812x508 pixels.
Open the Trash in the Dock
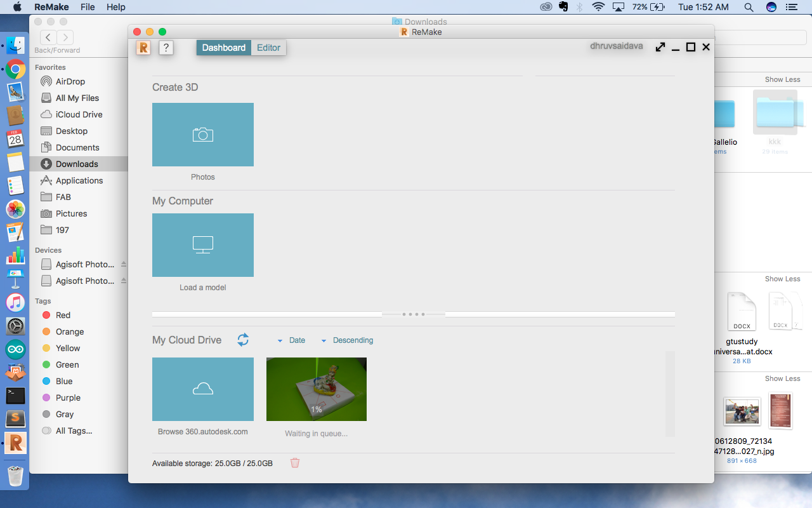tap(15, 476)
